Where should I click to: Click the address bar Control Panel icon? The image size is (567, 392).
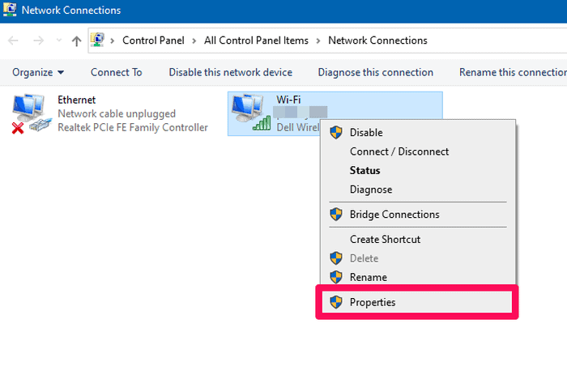coord(99,40)
